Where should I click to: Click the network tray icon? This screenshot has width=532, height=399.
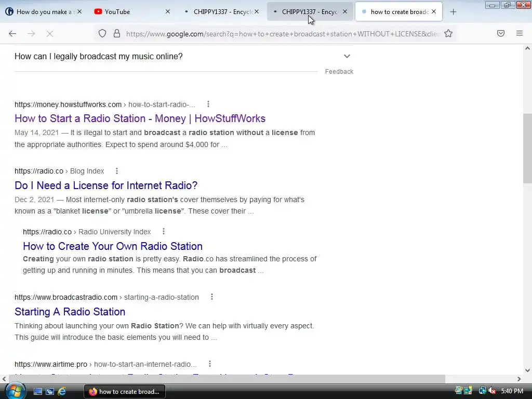[482, 391]
